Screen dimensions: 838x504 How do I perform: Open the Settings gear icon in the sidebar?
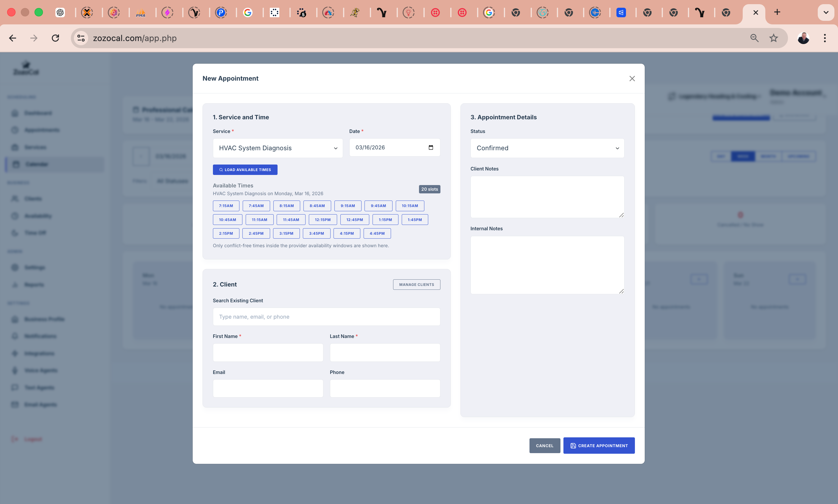[15, 267]
